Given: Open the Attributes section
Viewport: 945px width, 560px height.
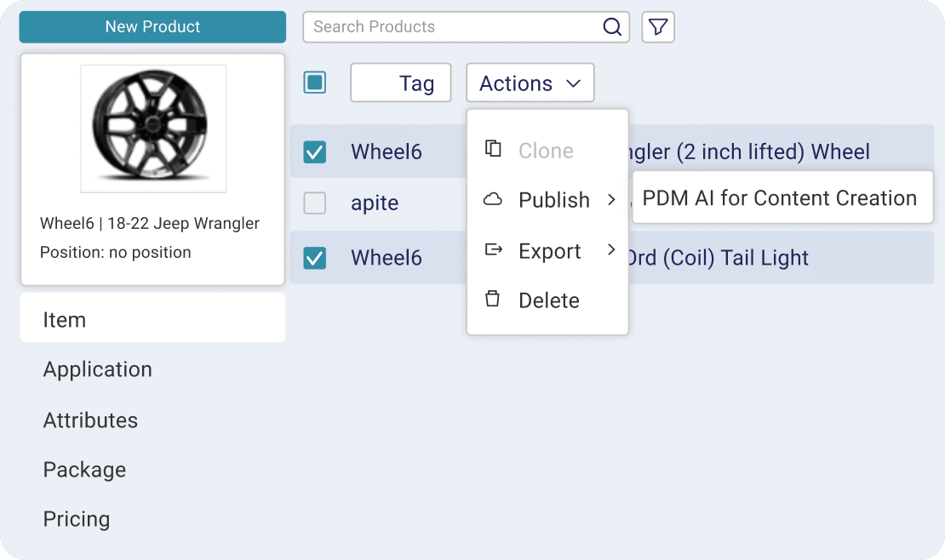Looking at the screenshot, I should pos(90,420).
